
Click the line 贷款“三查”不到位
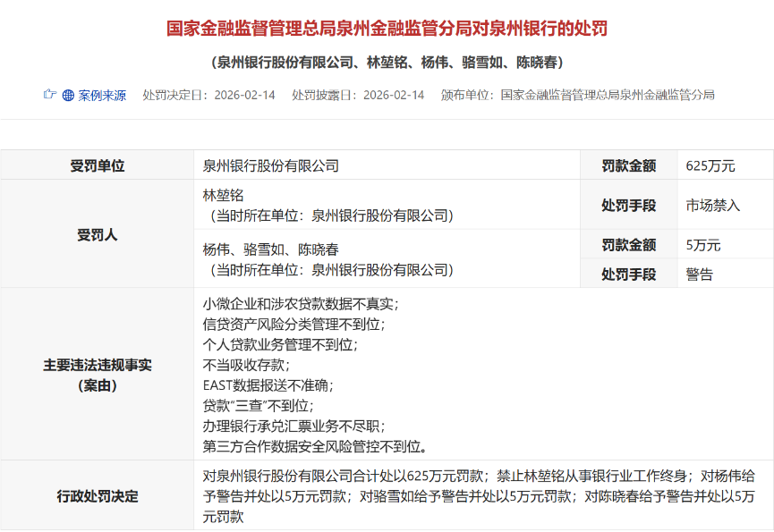click(x=259, y=406)
